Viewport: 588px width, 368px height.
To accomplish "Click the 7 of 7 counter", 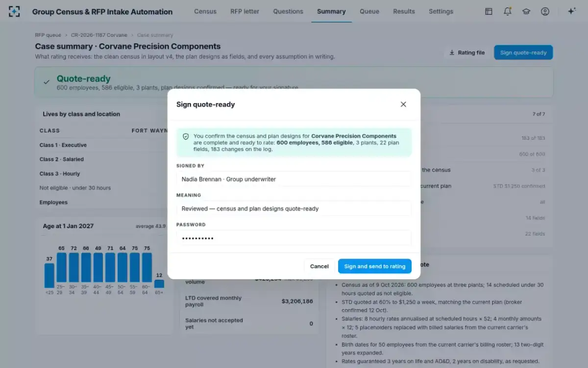I will point(539,114).
